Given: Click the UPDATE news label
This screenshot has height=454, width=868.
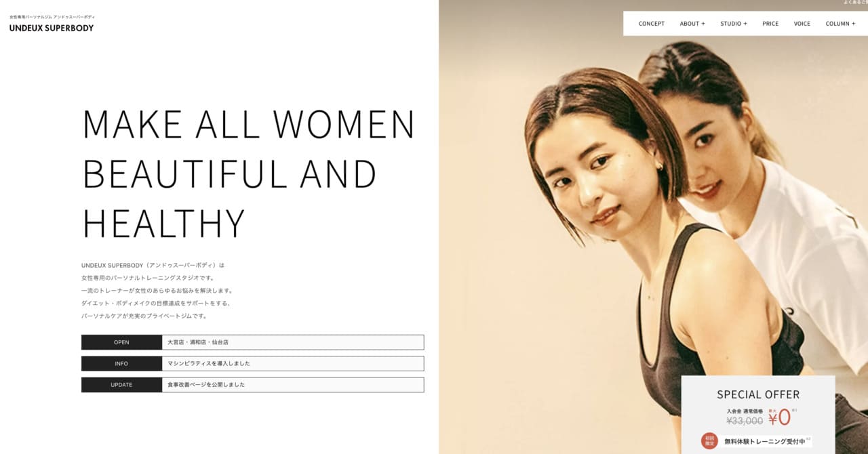Looking at the screenshot, I should (x=121, y=385).
